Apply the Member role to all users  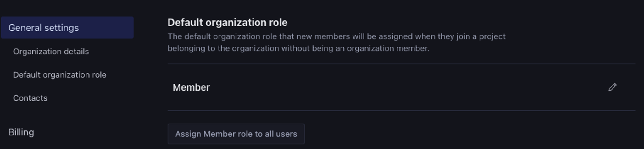tap(236, 134)
